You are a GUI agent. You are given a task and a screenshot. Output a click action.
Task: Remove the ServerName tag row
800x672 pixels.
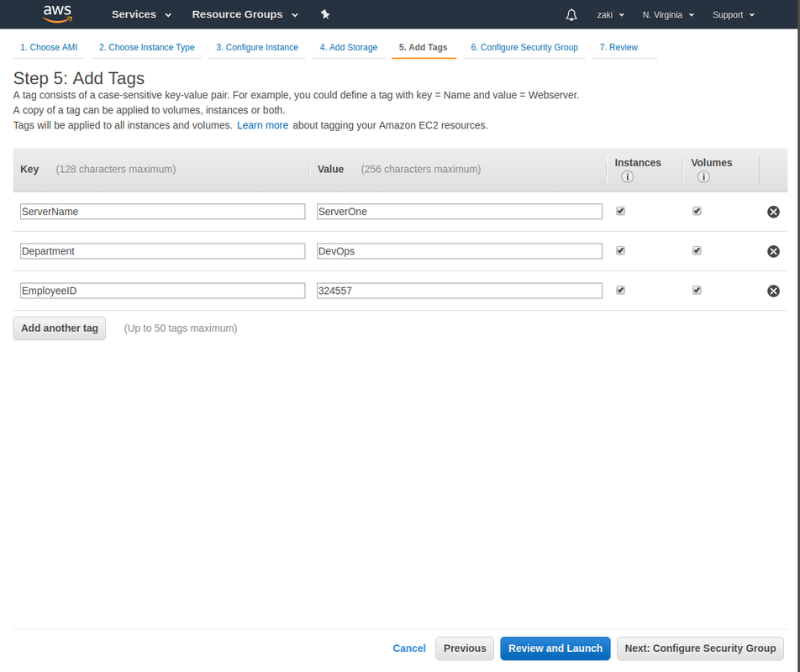pos(773,212)
